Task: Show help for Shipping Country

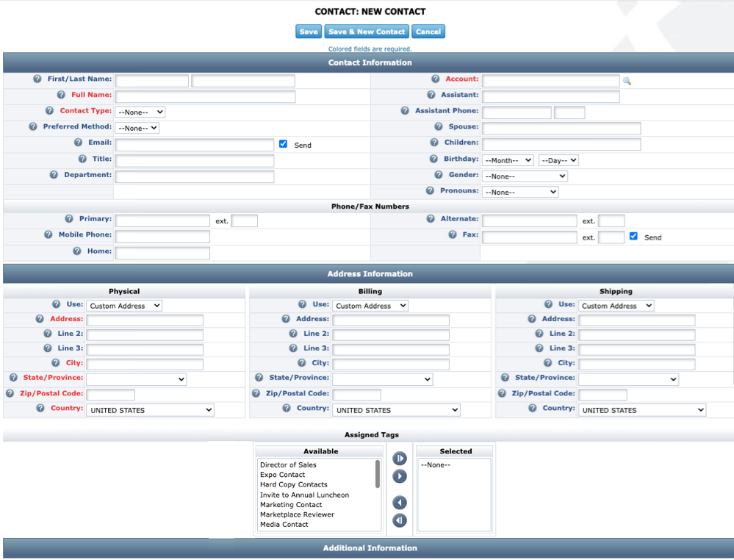Action: point(532,409)
